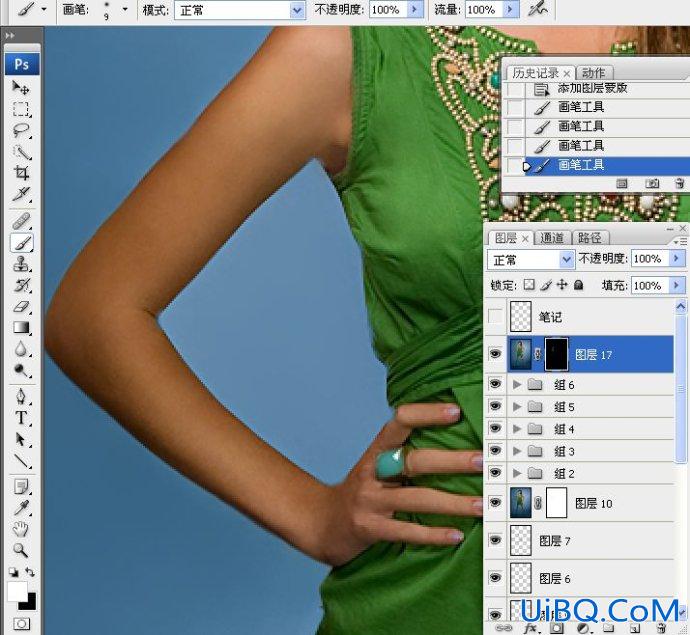Select the Healing Brush tool
The width and height of the screenshot is (690, 635).
click(21, 221)
